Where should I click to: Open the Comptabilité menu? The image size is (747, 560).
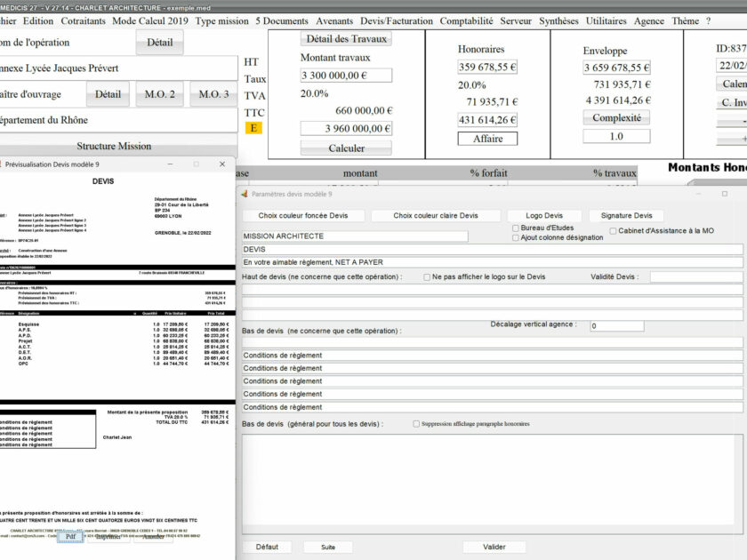pos(466,20)
